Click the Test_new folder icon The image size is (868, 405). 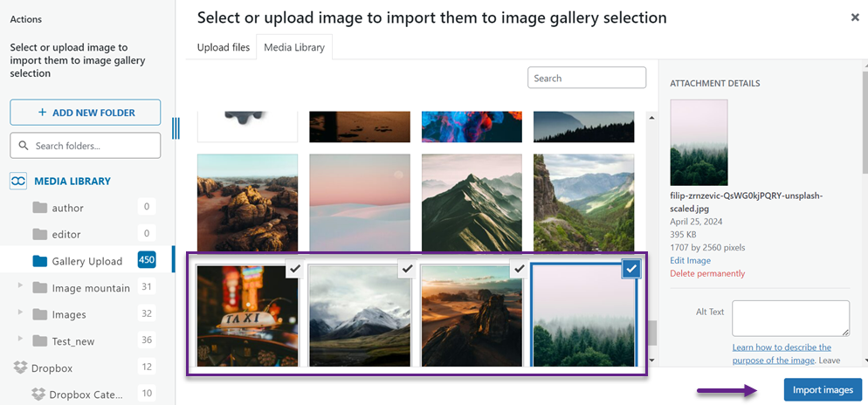pos(39,341)
